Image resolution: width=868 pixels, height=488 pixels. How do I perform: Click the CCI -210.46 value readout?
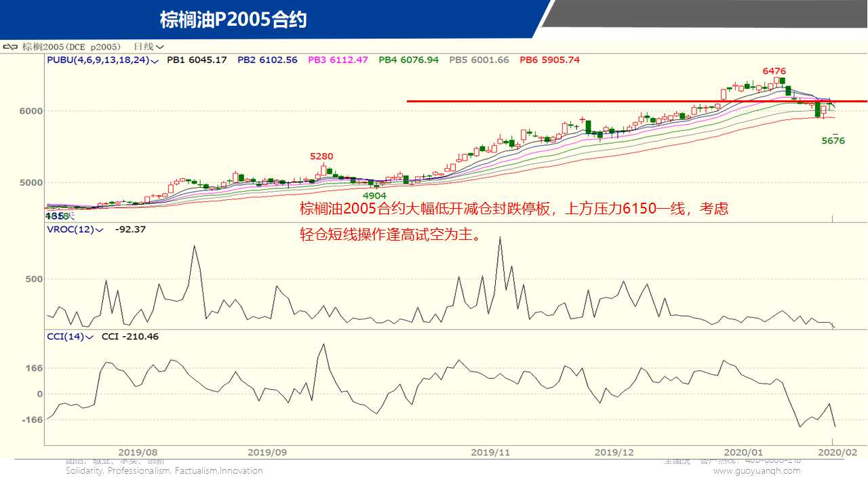pos(130,337)
